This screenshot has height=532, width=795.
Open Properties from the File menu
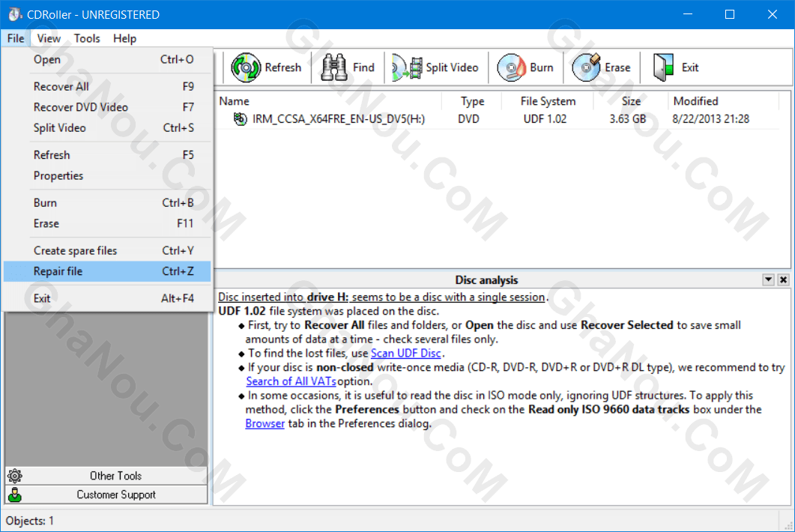(107, 176)
